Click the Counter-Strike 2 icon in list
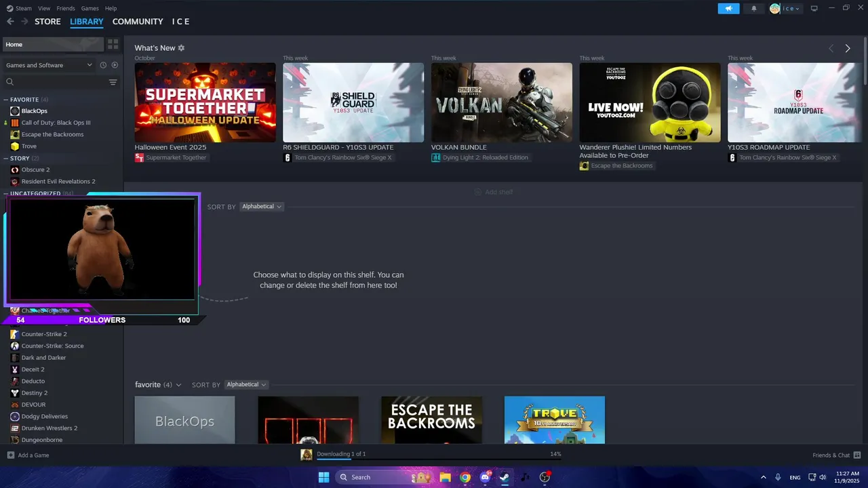The height and width of the screenshot is (488, 868). [15, 334]
